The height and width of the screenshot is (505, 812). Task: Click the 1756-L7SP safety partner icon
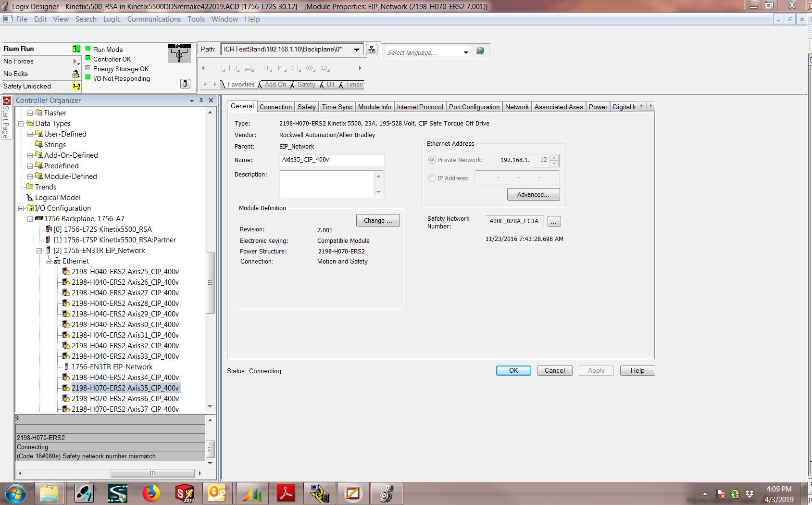pos(48,240)
